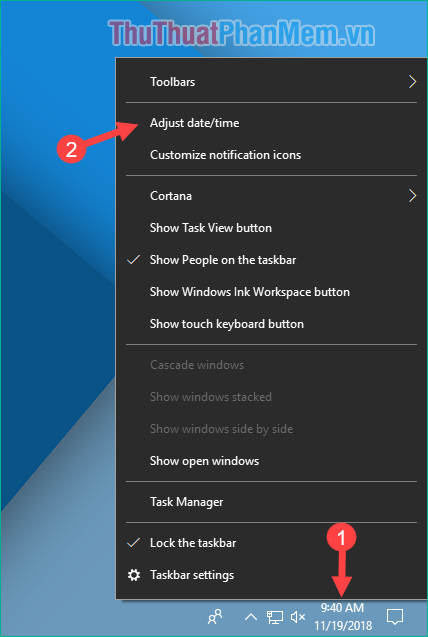Expand the Toolbars submenu arrow
This screenshot has height=637, width=428.
[412, 82]
